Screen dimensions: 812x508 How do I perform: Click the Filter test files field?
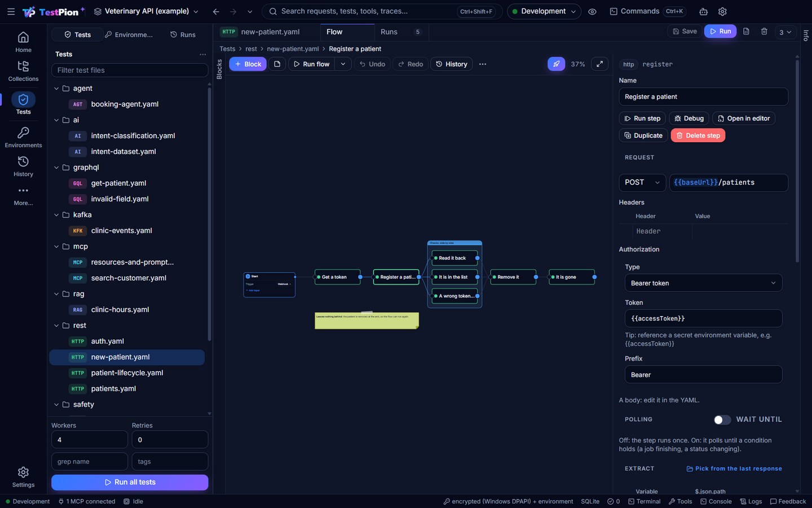pyautogui.click(x=130, y=70)
